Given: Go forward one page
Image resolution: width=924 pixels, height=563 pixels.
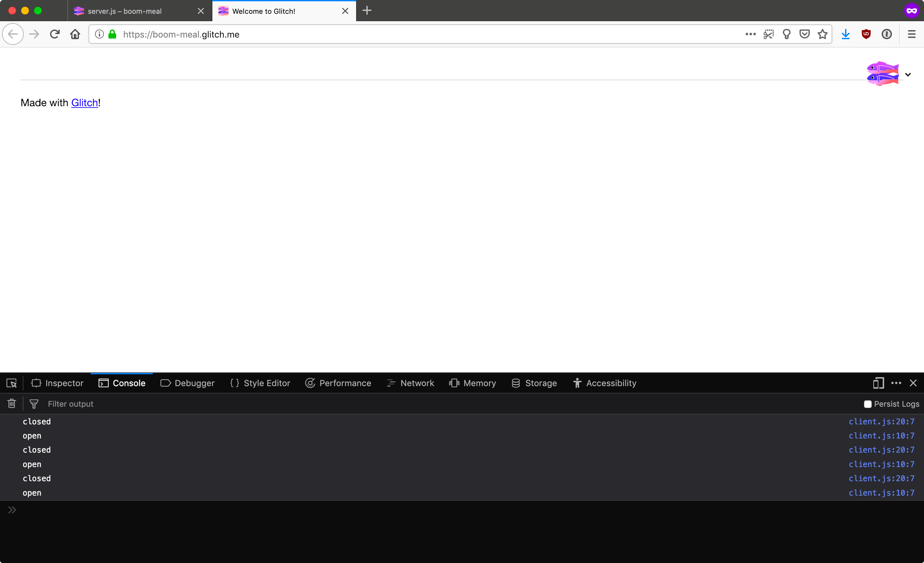Looking at the screenshot, I should (x=34, y=34).
